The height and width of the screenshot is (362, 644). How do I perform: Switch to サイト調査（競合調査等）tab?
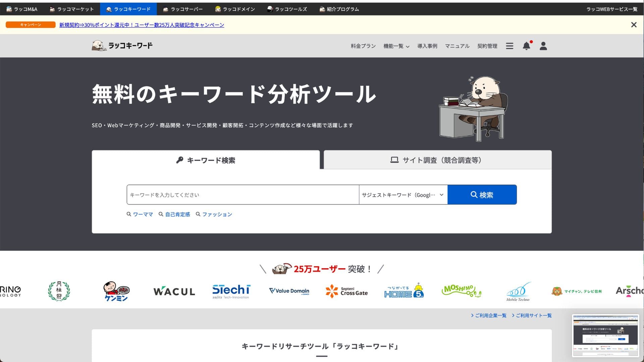[437, 160]
